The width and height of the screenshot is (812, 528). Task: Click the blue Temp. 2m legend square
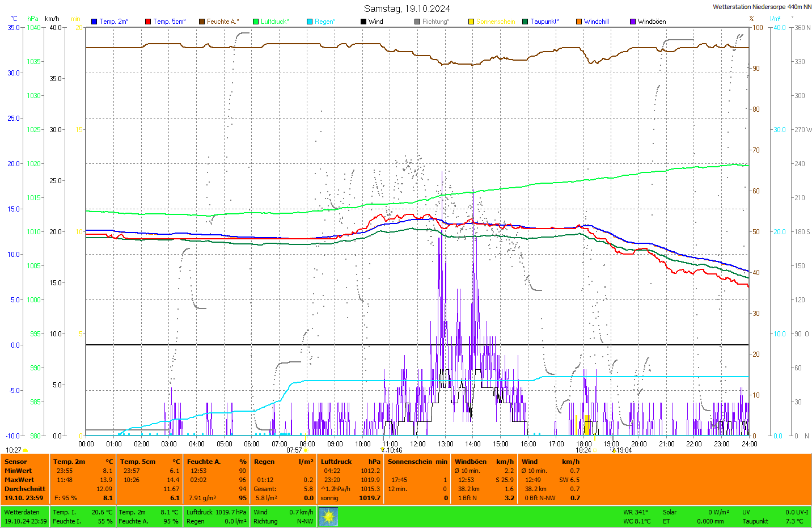[x=94, y=22]
